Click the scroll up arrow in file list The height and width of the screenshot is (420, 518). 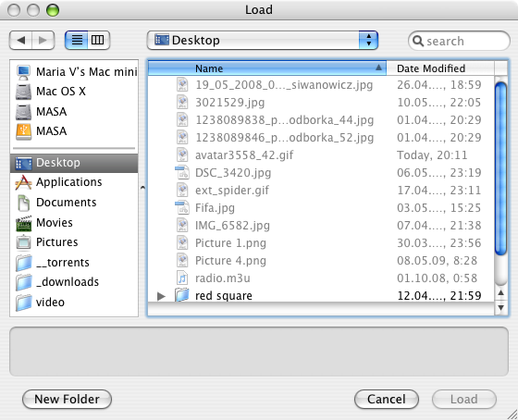click(x=500, y=292)
